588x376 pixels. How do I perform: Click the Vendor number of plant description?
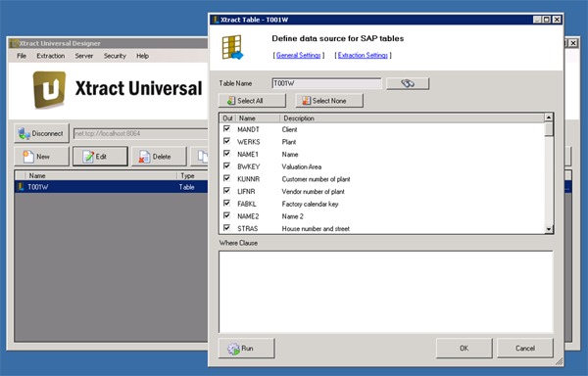click(x=313, y=191)
